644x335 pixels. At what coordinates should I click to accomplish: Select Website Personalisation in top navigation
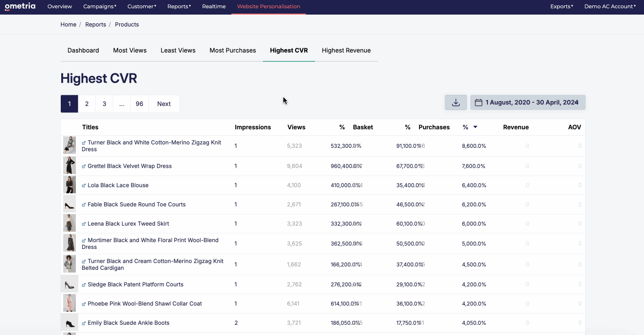coord(269,7)
